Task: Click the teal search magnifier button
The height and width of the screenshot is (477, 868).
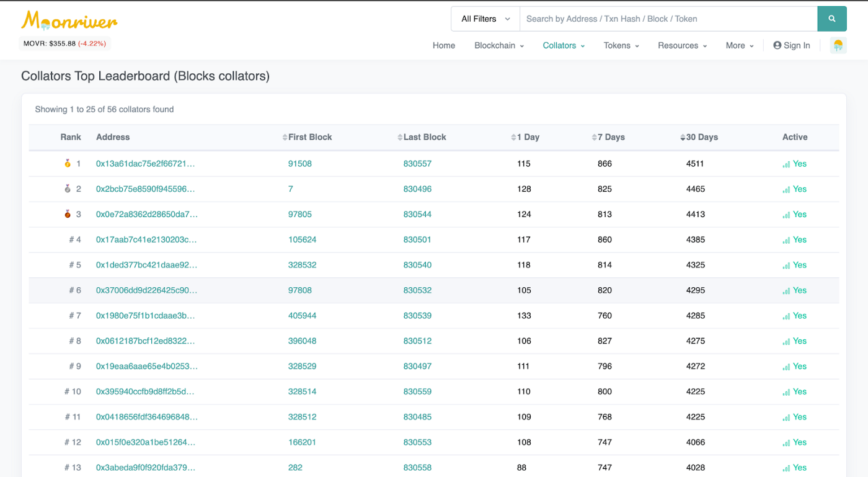Action: tap(832, 19)
